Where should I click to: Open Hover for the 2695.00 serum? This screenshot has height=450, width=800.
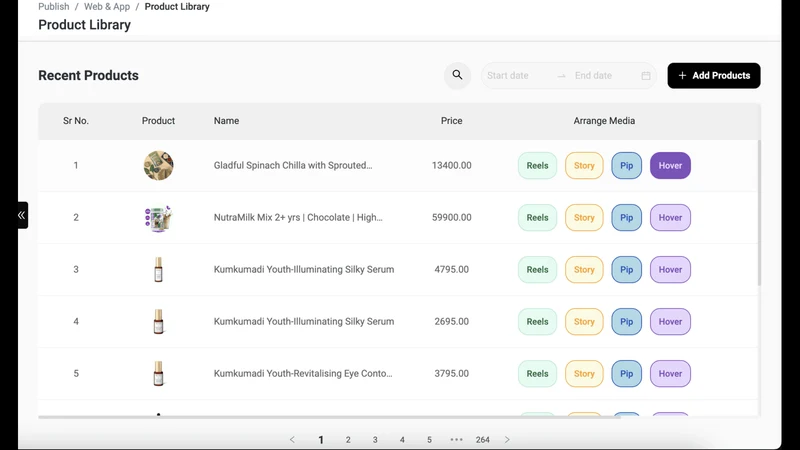(x=670, y=321)
